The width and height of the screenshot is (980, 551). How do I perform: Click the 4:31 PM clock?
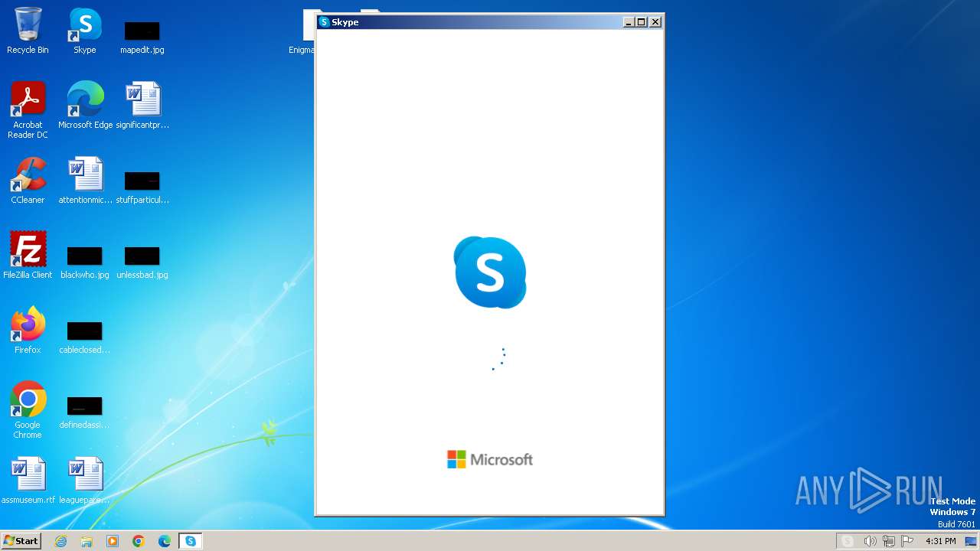coord(940,541)
